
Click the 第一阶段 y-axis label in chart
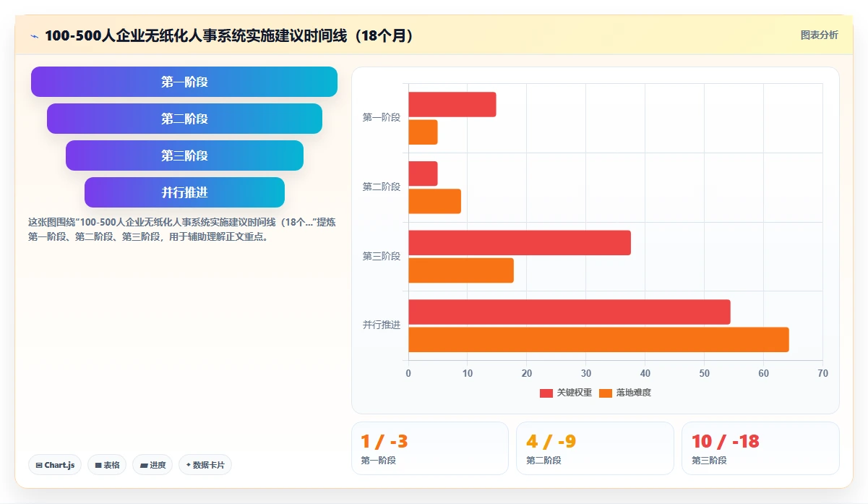pos(382,117)
